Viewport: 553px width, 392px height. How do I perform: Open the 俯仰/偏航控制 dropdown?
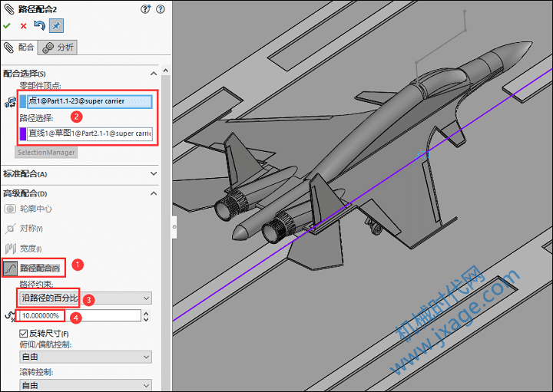(86, 357)
